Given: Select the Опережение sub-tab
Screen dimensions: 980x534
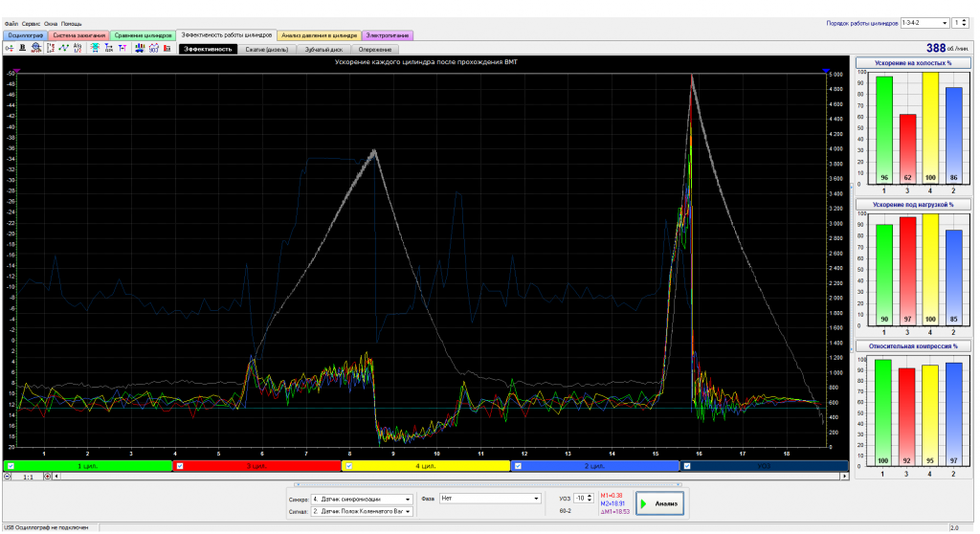Looking at the screenshot, I should (375, 50).
